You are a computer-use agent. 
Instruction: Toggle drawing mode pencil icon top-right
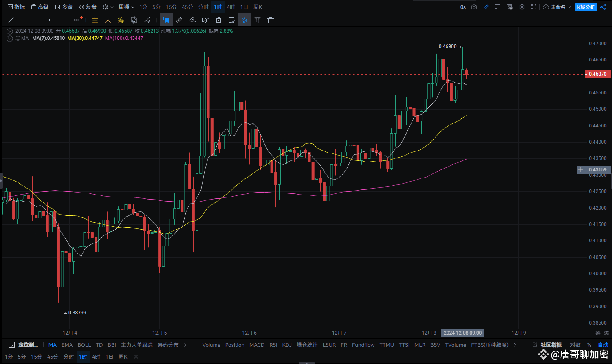coord(486,7)
